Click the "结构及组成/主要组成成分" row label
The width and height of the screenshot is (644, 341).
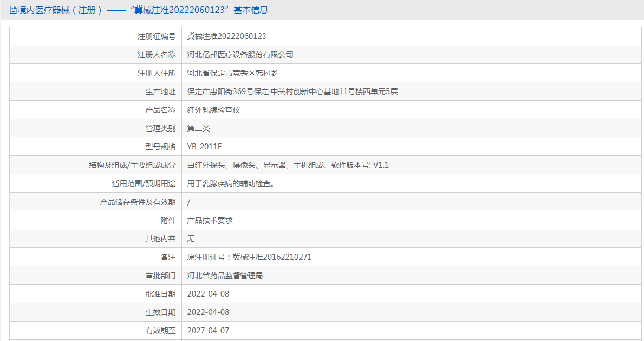point(132,165)
